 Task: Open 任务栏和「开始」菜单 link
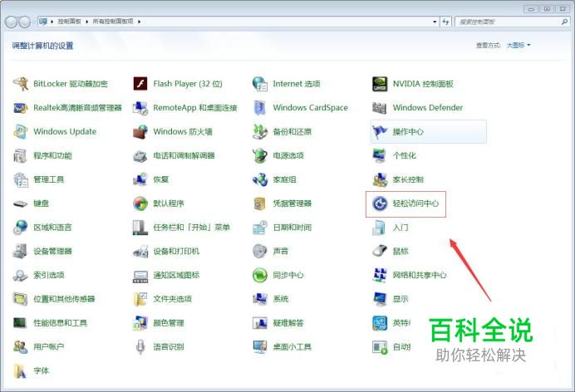tap(191, 228)
